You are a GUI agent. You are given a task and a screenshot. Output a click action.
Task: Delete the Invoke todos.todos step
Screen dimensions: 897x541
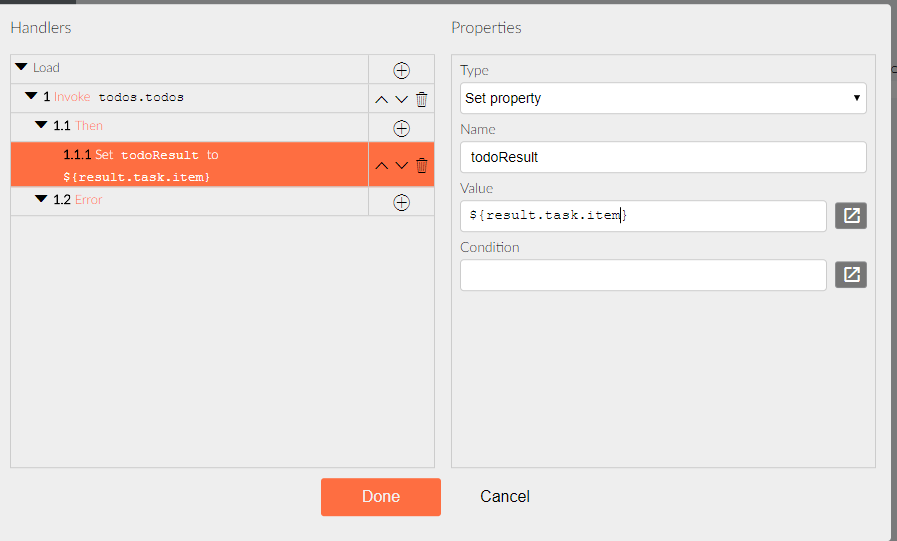[x=422, y=99]
